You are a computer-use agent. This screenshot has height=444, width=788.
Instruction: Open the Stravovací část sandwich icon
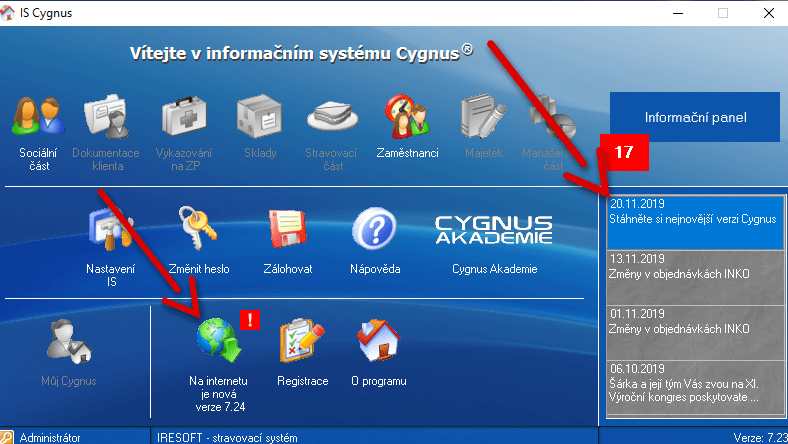332,116
